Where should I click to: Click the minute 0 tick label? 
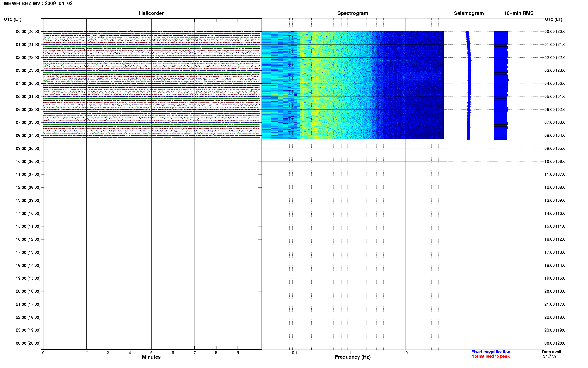click(43, 353)
